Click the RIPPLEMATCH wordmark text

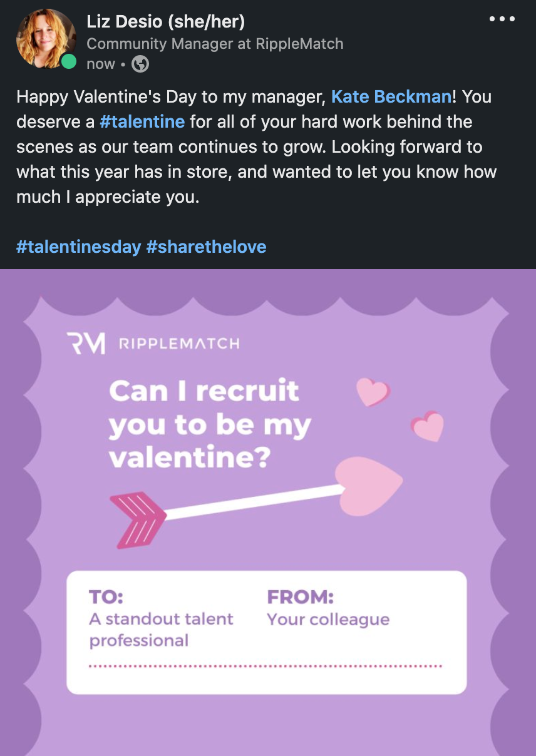tap(178, 344)
